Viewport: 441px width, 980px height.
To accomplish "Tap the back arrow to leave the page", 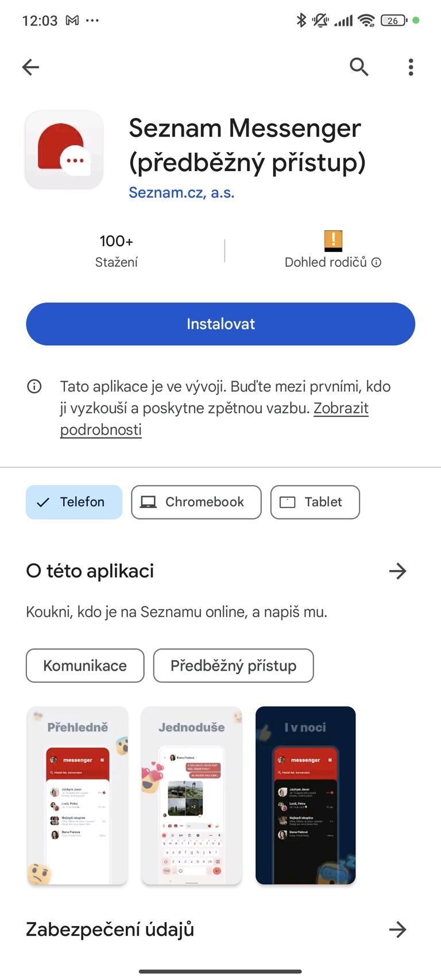I will click(30, 67).
